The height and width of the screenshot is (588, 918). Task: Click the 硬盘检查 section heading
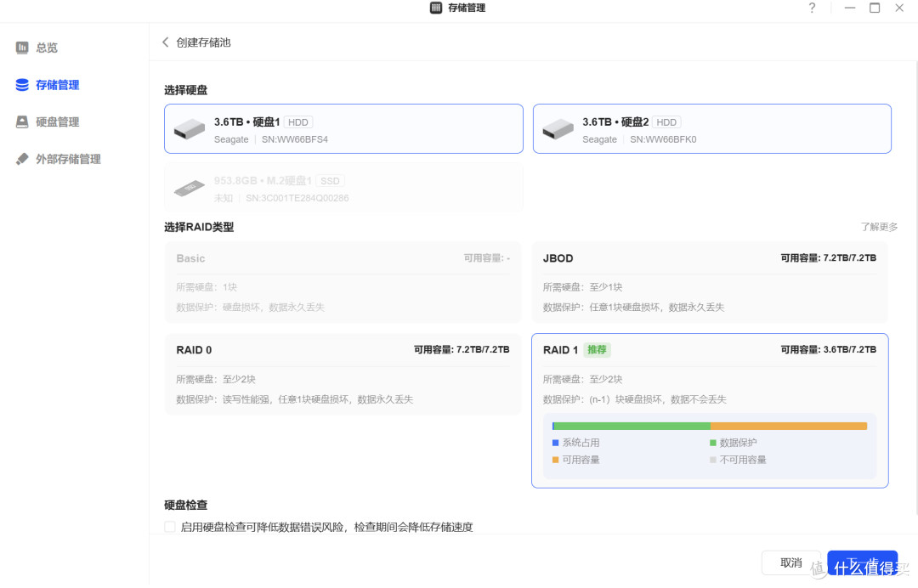(185, 505)
